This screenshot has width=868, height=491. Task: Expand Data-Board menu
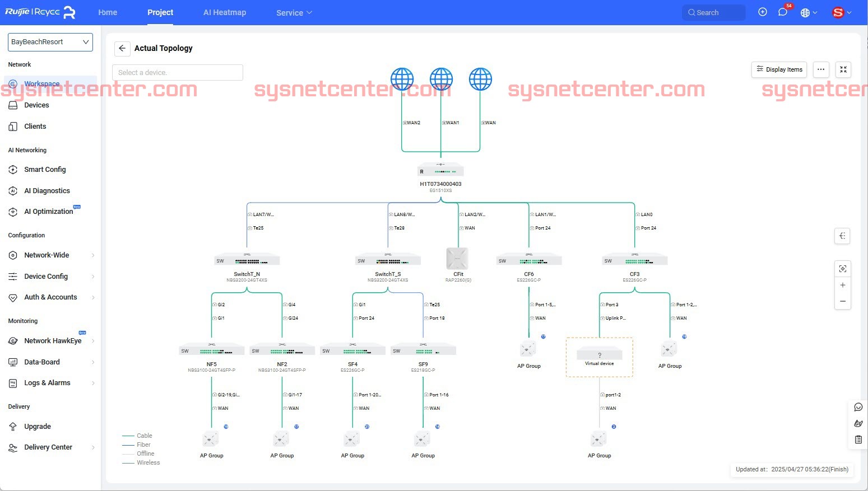click(x=50, y=362)
